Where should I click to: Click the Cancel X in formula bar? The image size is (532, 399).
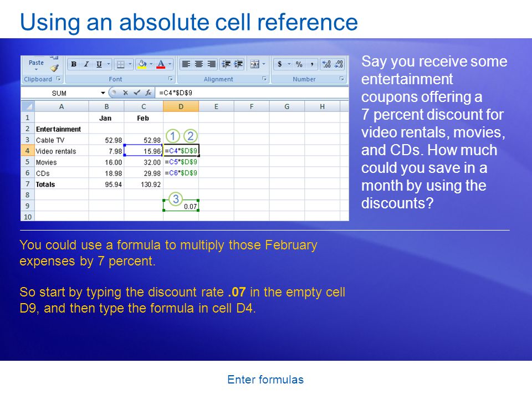point(125,93)
